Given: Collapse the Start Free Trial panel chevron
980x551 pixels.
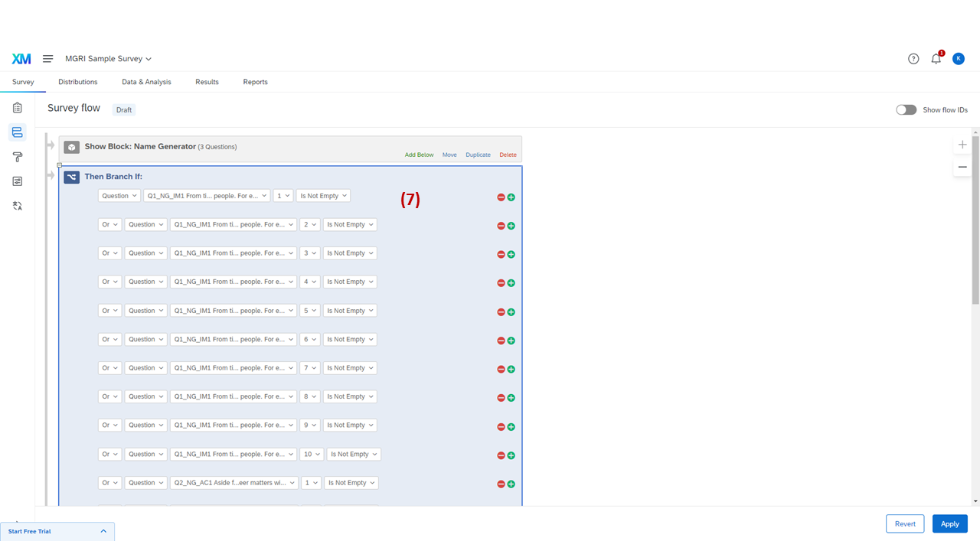Looking at the screenshot, I should coord(103,530).
